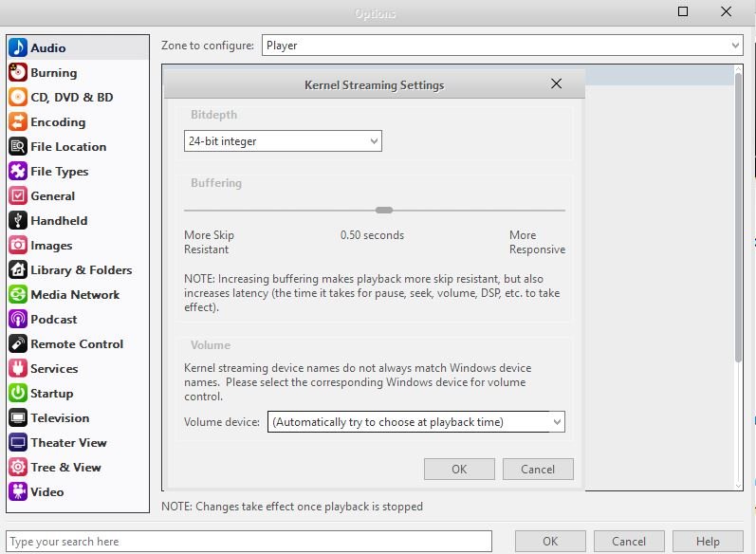This screenshot has width=756, height=554.
Task: Click the File Types puzzle icon
Action: (17, 172)
